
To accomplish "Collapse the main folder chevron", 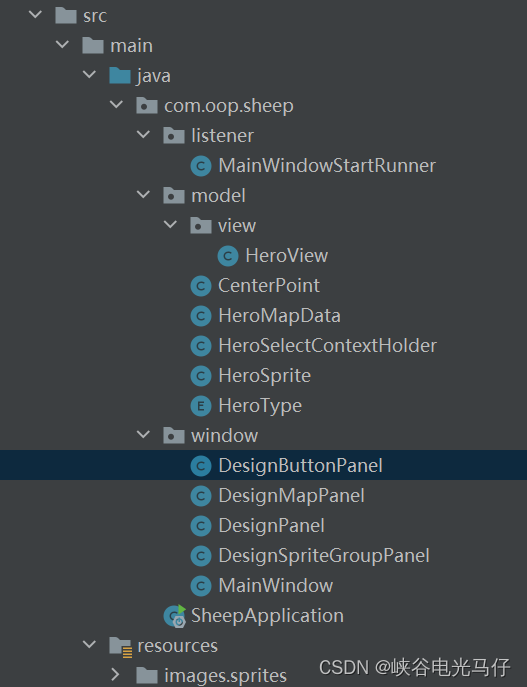I will point(62,44).
